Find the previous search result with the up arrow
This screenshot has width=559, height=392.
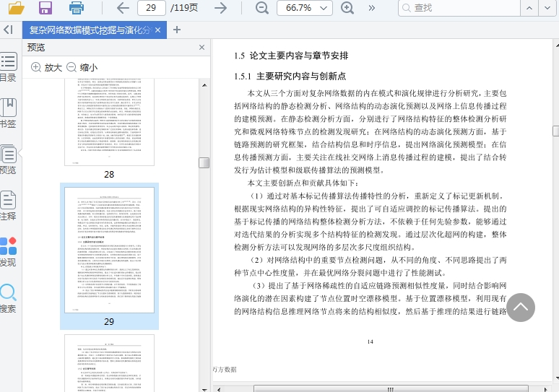click(x=529, y=8)
